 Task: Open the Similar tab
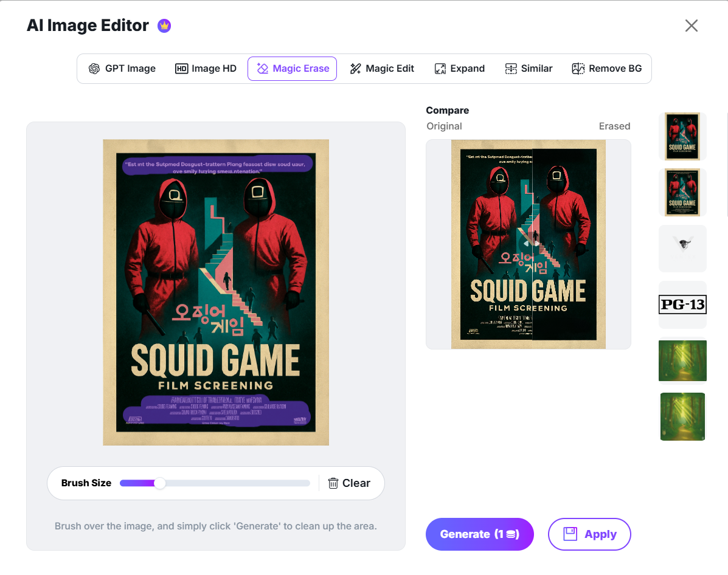(x=529, y=69)
